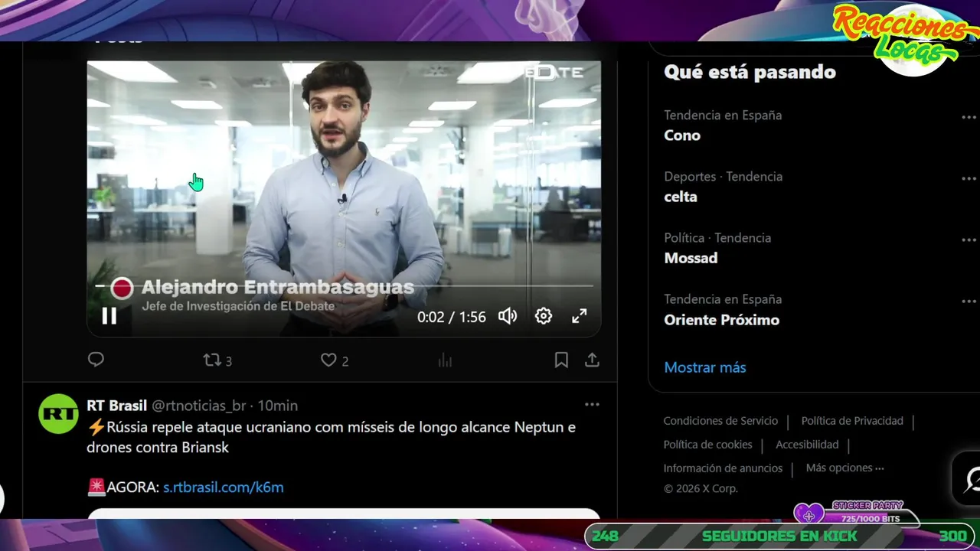
Task: Click the video player area
Action: 344,199
